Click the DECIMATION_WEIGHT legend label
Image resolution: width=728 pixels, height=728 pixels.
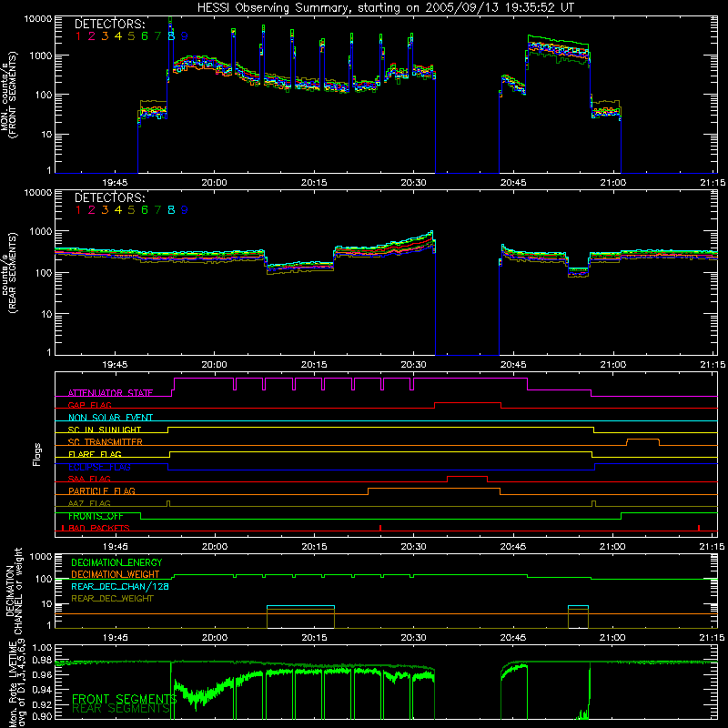(x=116, y=575)
